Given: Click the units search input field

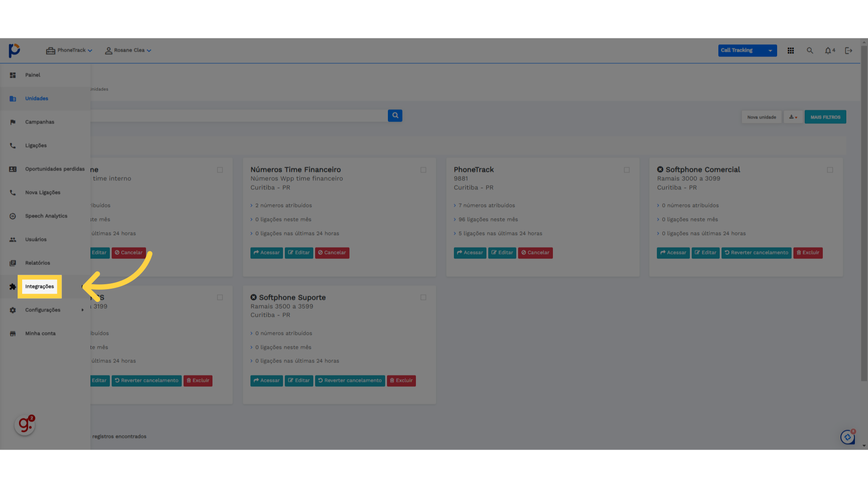Looking at the screenshot, I should pyautogui.click(x=239, y=116).
